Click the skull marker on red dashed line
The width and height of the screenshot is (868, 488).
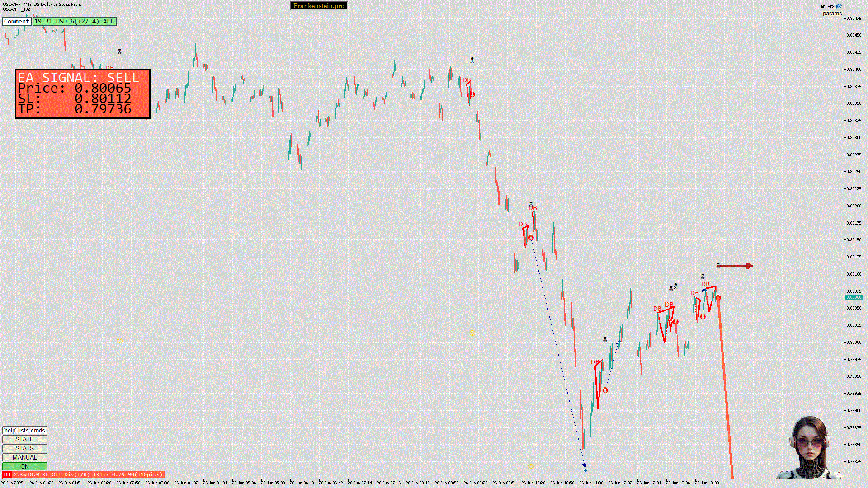click(x=718, y=266)
